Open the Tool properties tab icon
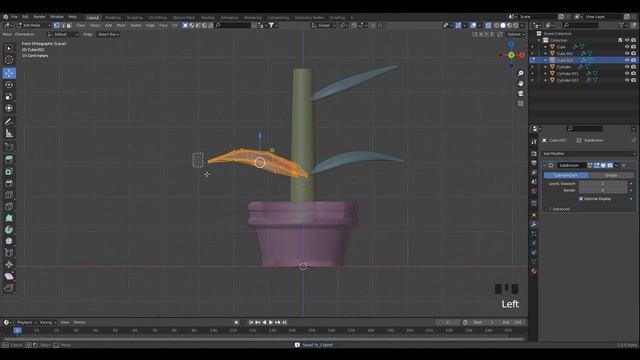This screenshot has height=360, width=640. (x=534, y=142)
